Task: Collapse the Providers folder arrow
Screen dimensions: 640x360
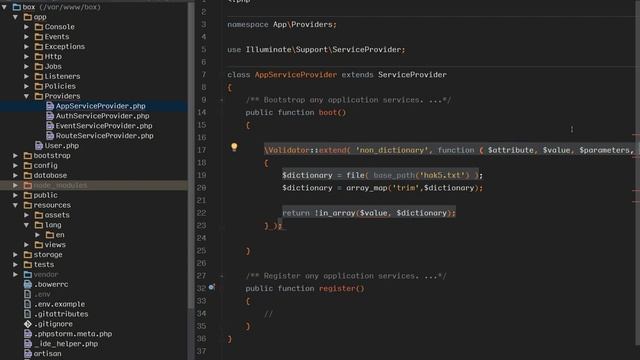Action: pos(27,96)
